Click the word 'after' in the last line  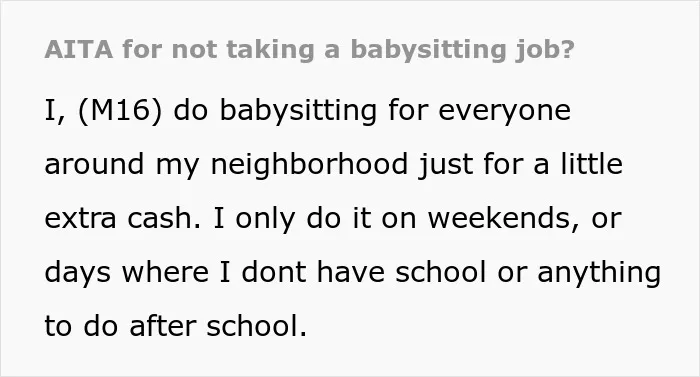coord(162,326)
